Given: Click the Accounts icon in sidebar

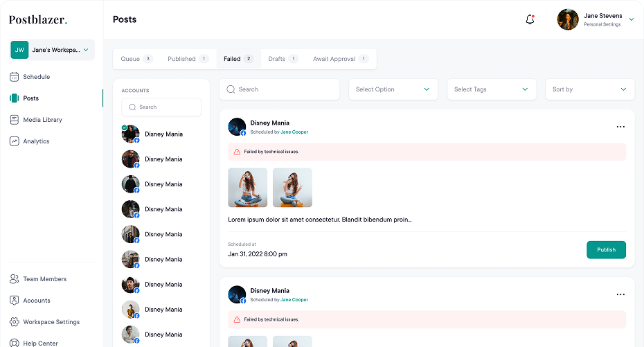Looking at the screenshot, I should pyautogui.click(x=15, y=300).
